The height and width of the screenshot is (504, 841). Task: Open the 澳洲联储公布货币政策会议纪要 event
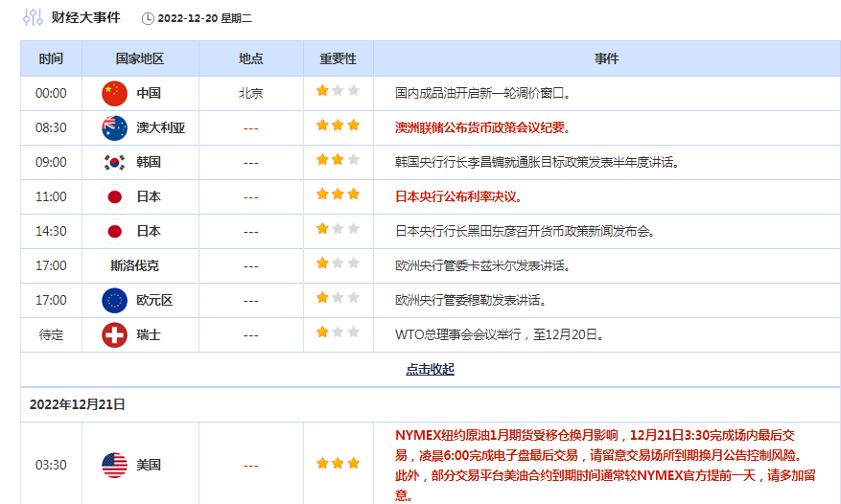point(482,127)
